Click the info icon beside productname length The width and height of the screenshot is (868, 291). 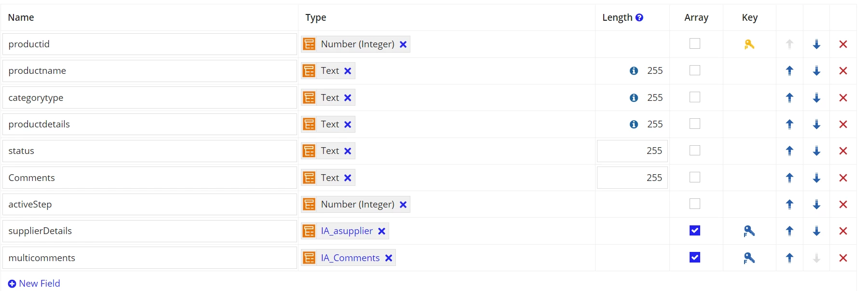(x=634, y=71)
